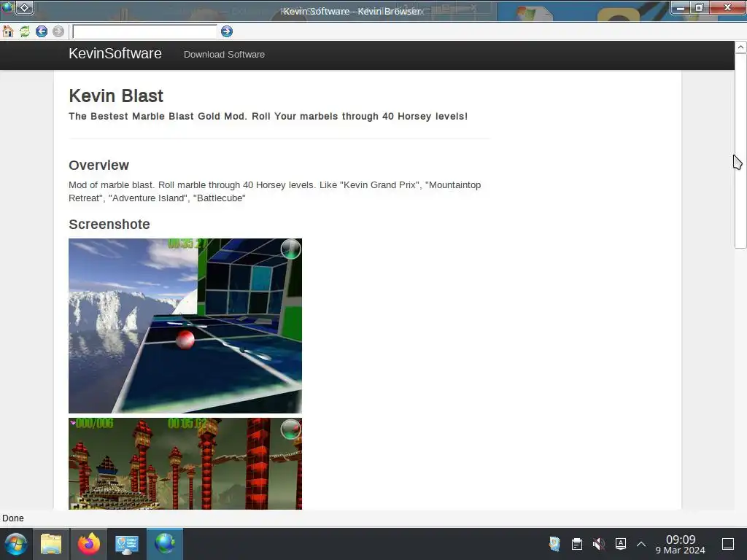Open the red towers level screenshot
Screen dimensions: 747x560
[x=185, y=464]
